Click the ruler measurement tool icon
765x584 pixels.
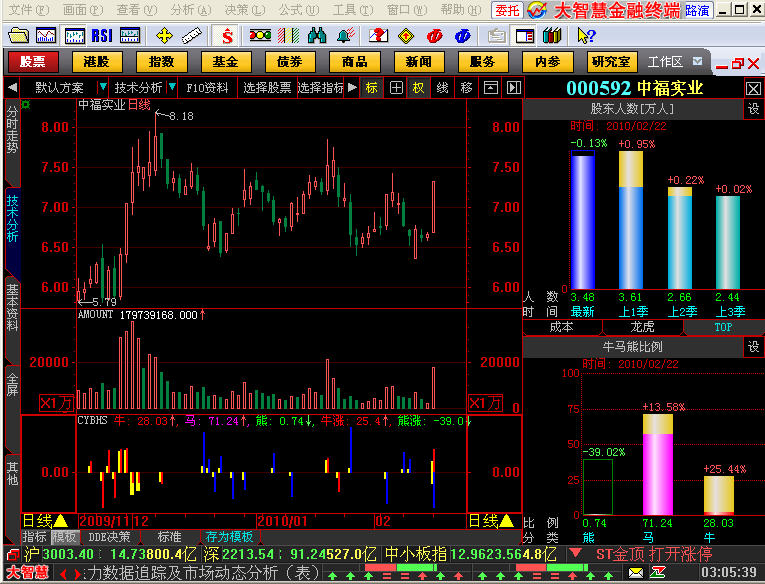pyautogui.click(x=192, y=35)
